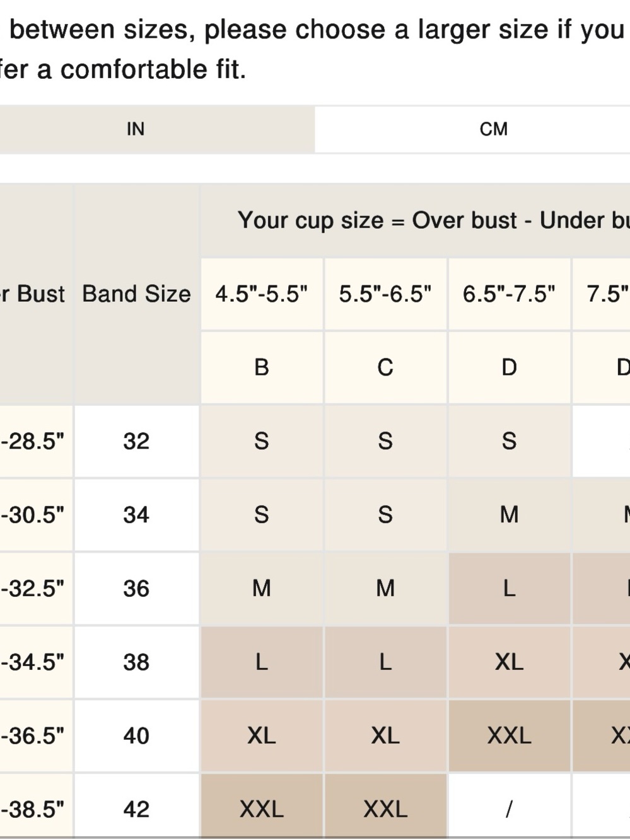
Task: Select the IN unit tab
Action: pyautogui.click(x=136, y=129)
